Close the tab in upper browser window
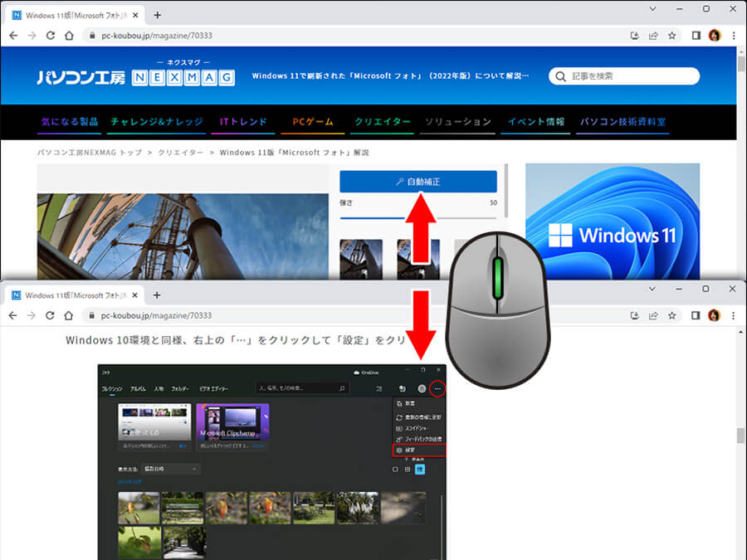The height and width of the screenshot is (560, 747). coord(135,15)
